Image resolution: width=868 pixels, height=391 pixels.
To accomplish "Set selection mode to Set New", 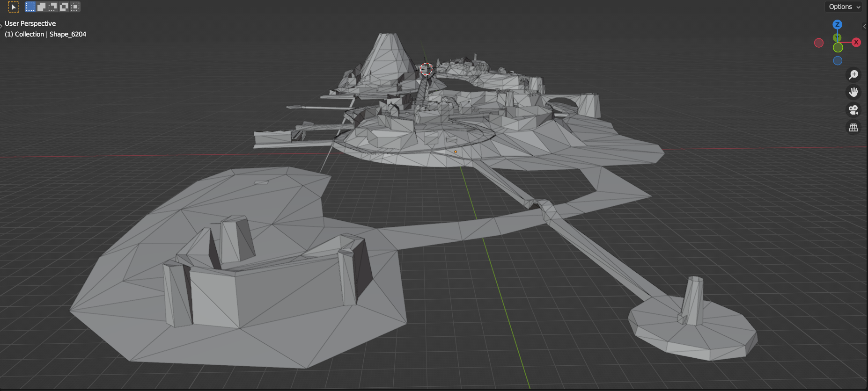I will (x=30, y=7).
